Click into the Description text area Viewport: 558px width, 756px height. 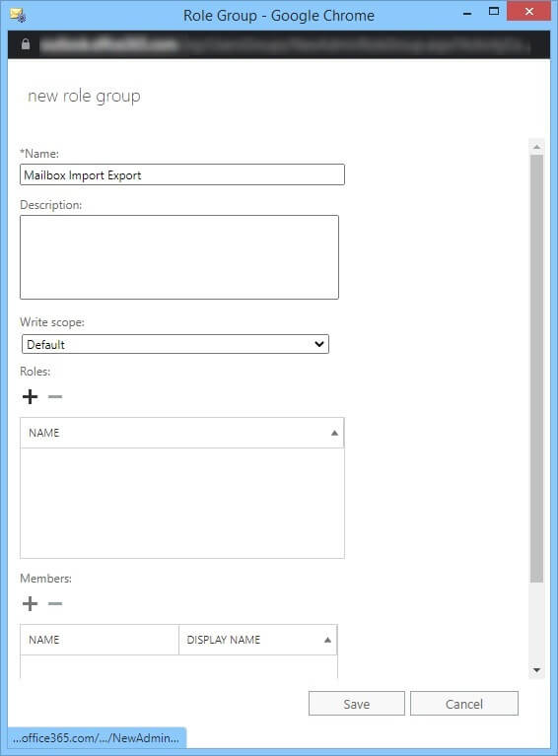[179, 257]
